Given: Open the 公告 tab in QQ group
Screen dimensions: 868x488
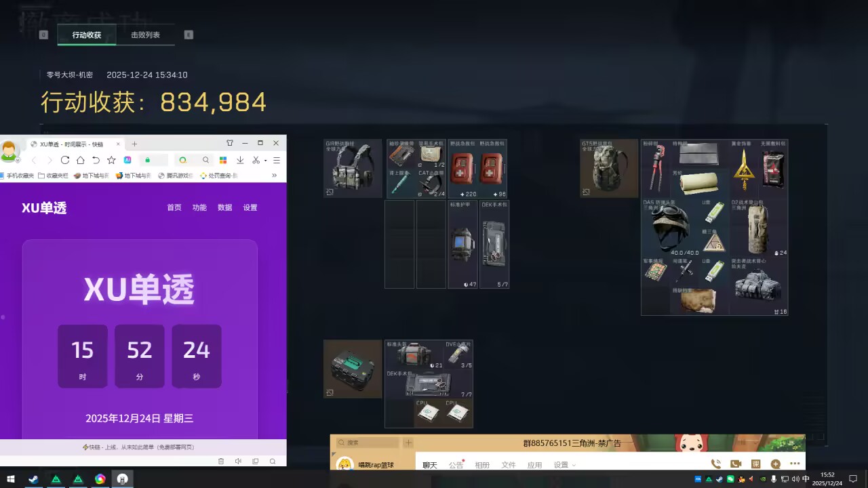Looking at the screenshot, I should coord(456,465).
